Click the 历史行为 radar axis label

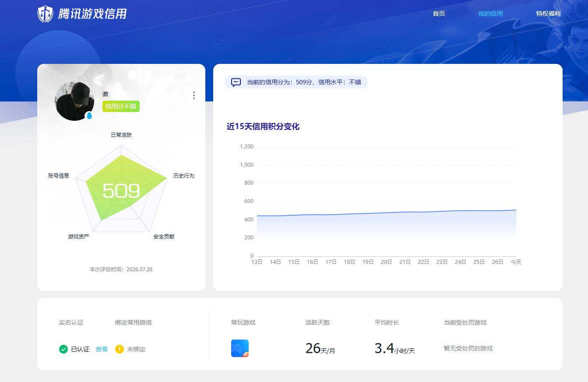[184, 176]
